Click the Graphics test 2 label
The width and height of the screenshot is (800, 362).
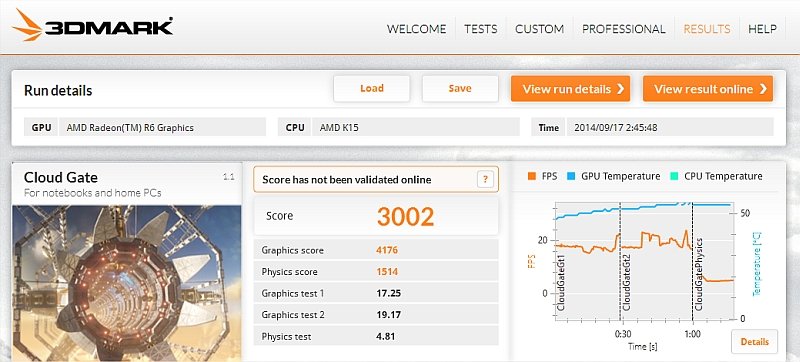tap(293, 315)
